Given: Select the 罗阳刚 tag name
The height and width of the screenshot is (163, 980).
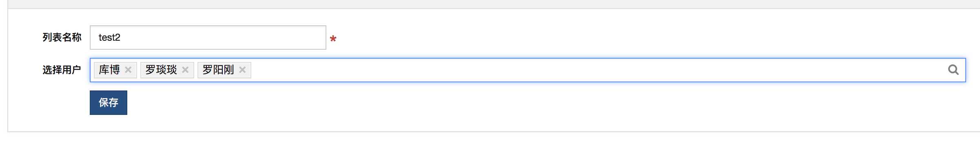Looking at the screenshot, I should [x=218, y=70].
